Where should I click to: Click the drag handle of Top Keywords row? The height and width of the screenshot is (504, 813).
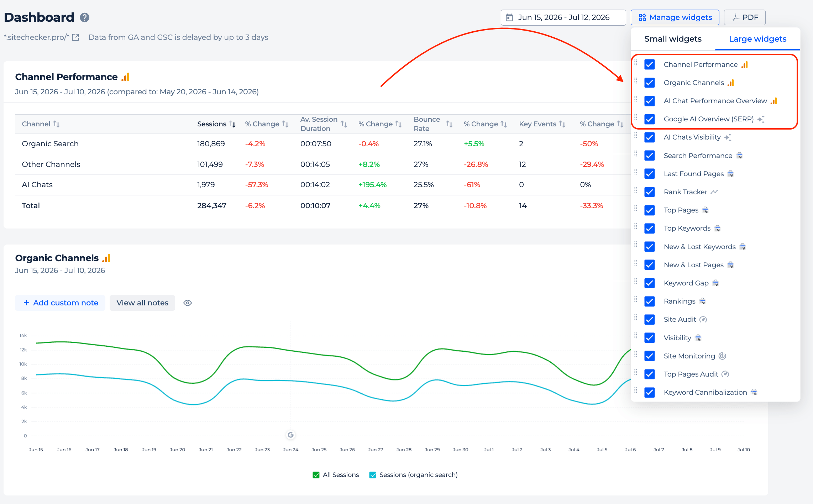click(x=636, y=226)
